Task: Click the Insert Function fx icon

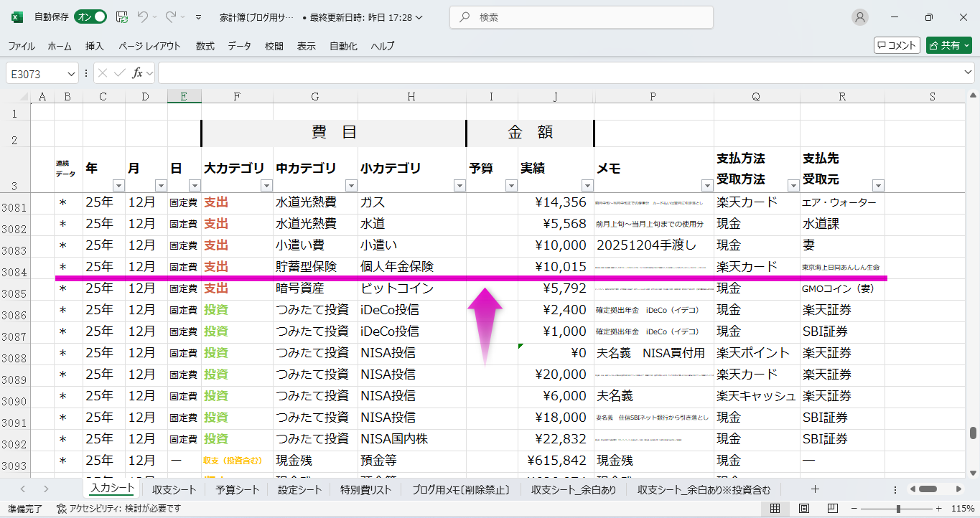Action: (138, 73)
